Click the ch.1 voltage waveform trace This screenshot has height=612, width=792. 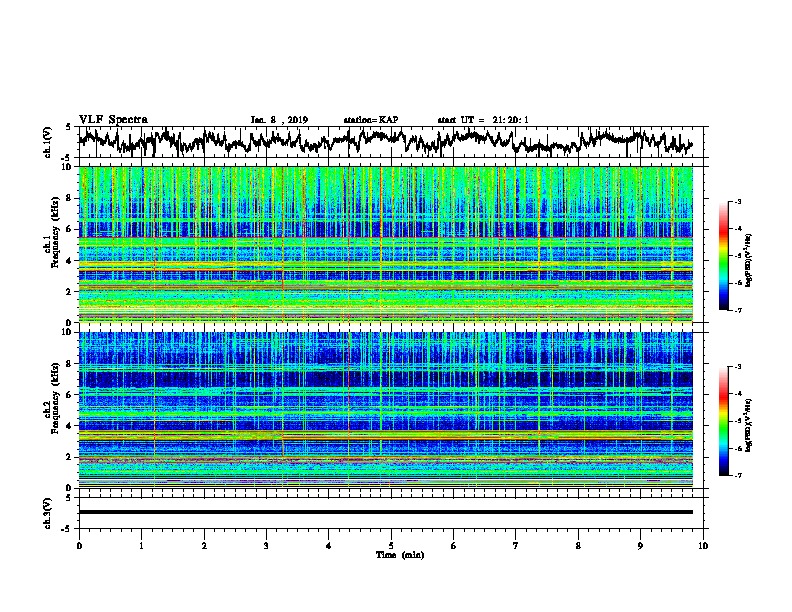click(x=385, y=141)
